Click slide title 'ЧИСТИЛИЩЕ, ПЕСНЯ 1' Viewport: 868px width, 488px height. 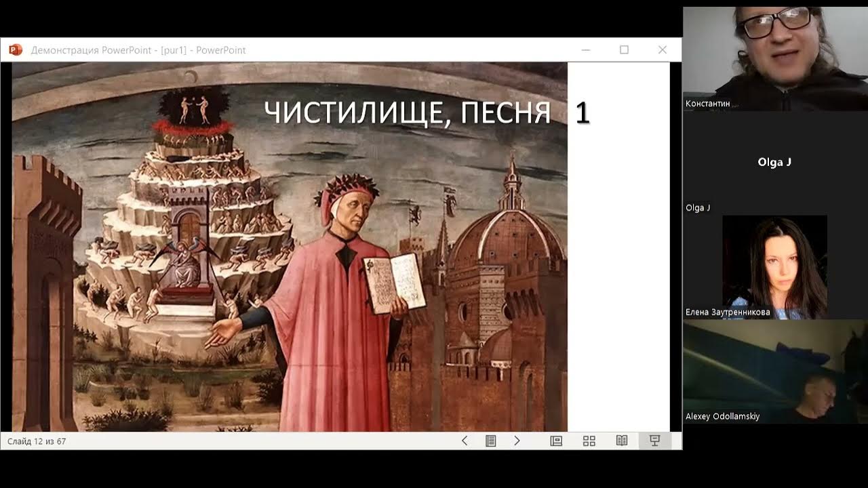coord(427,113)
